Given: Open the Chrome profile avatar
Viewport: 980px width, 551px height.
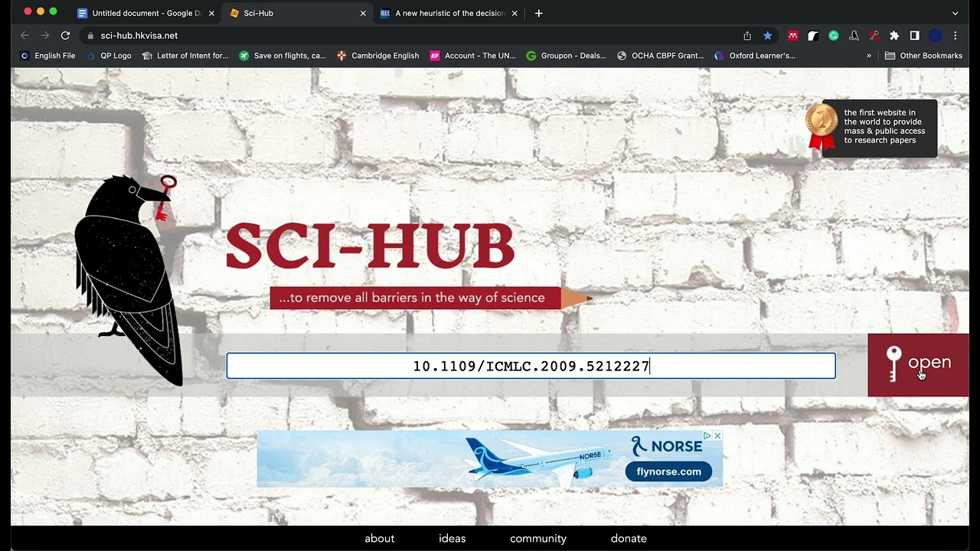Looking at the screenshot, I should tap(935, 35).
